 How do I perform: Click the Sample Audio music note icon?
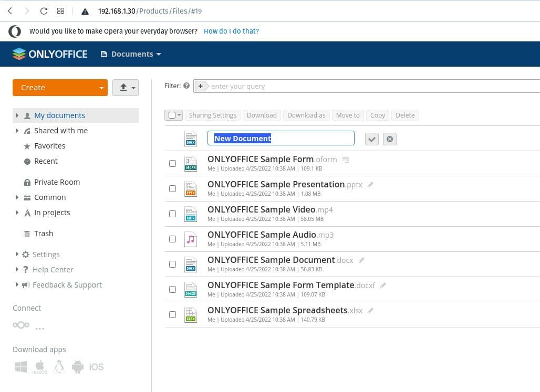[190, 239]
